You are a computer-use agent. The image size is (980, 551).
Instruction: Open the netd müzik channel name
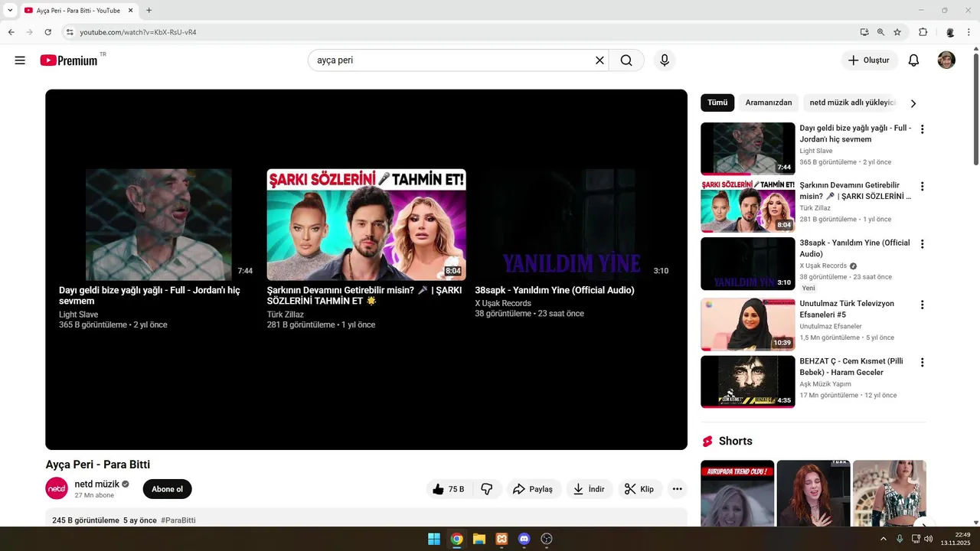(96, 484)
